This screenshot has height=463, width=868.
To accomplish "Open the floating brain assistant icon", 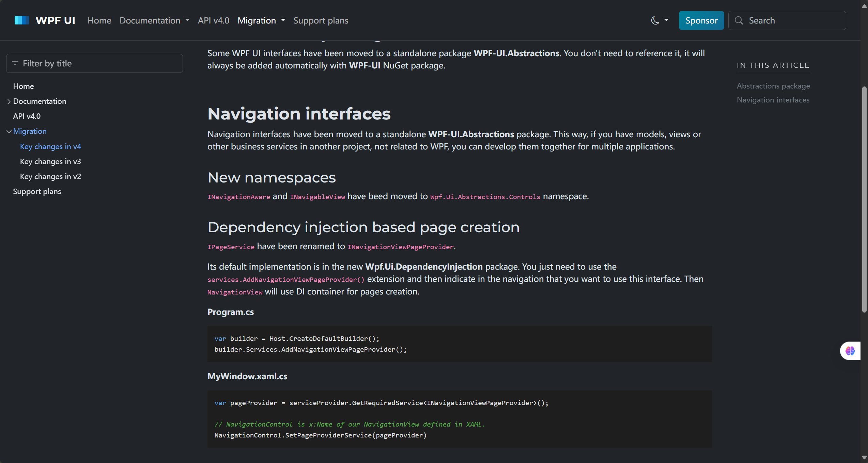I will [x=850, y=351].
